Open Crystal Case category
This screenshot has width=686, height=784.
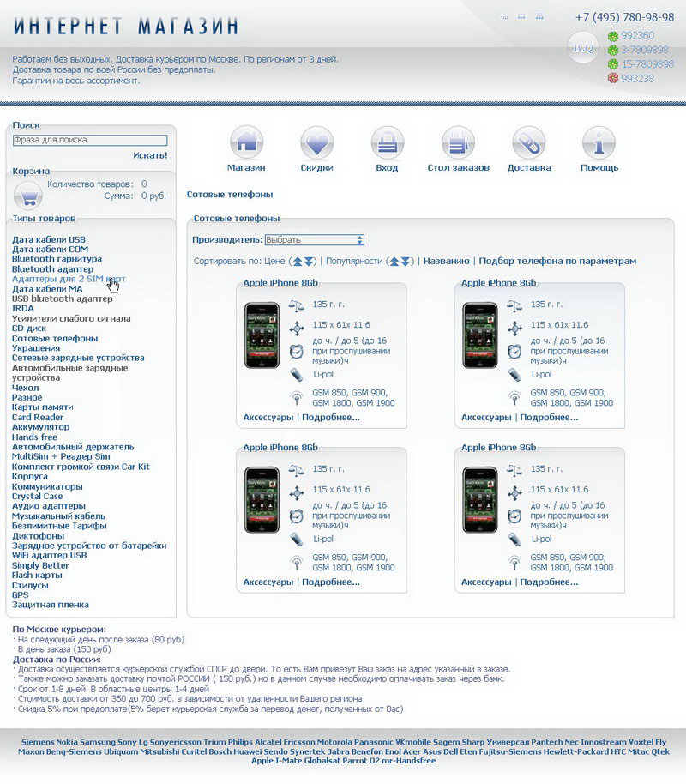[37, 497]
